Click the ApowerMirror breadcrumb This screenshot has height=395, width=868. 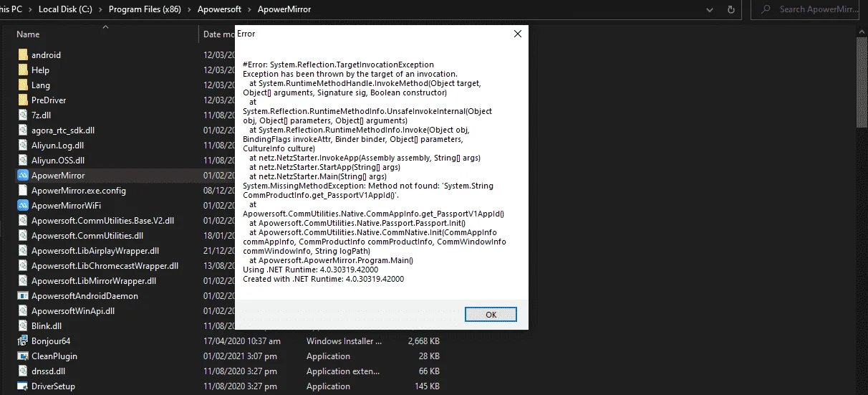(x=286, y=9)
